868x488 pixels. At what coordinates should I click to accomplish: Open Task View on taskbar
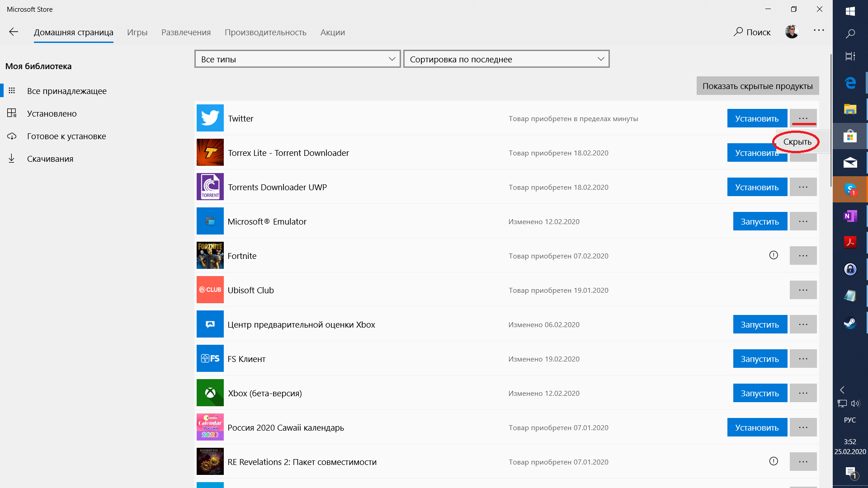coord(850,56)
